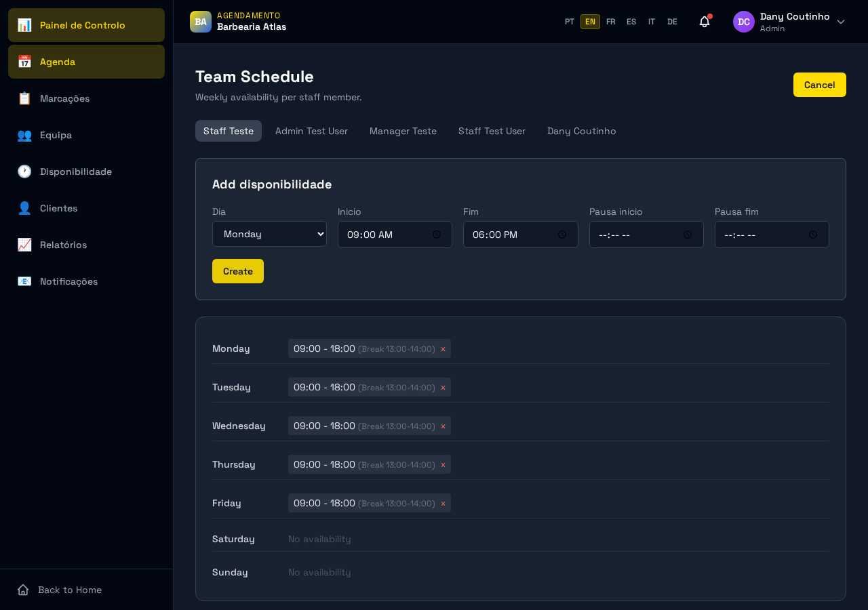Select the EN language option

click(x=590, y=22)
